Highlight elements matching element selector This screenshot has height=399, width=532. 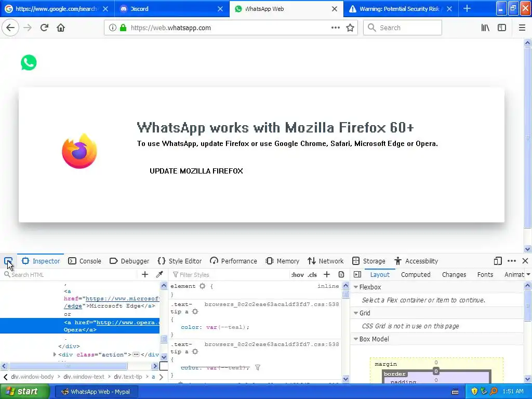click(x=203, y=286)
